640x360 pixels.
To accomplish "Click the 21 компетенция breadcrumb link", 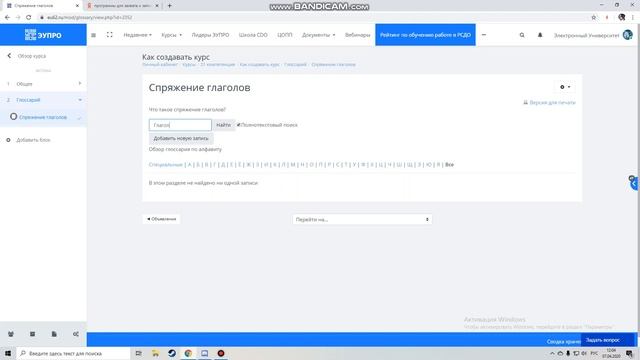I will click(218, 64).
